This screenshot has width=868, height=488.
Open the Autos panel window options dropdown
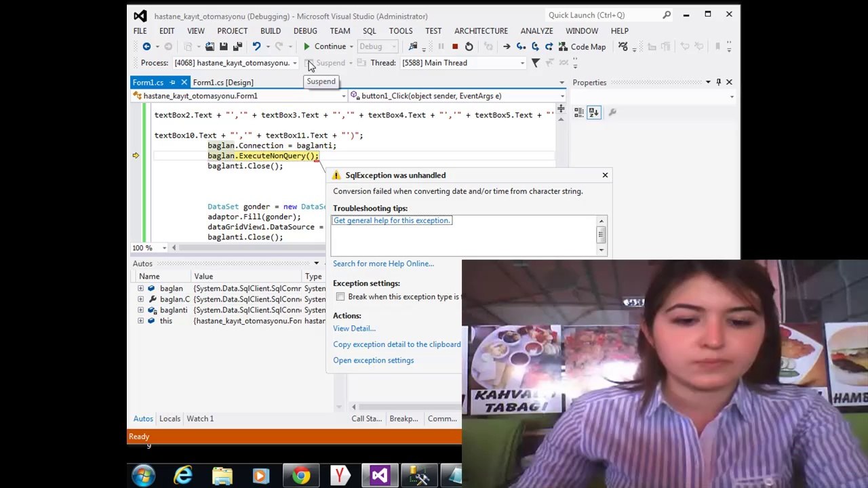pos(316,264)
